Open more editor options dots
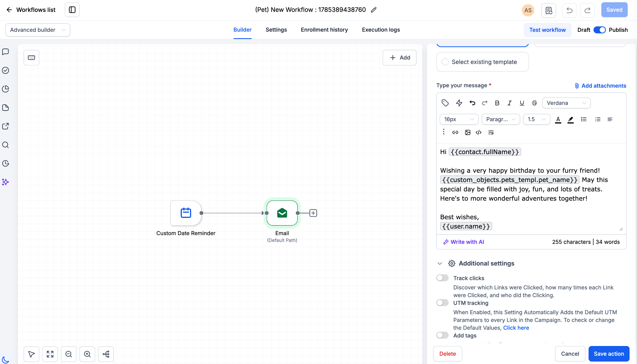This screenshot has height=364, width=637. 443,132
